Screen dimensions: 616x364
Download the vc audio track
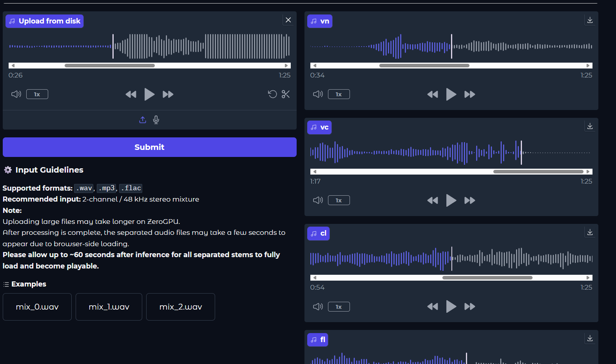point(590,126)
